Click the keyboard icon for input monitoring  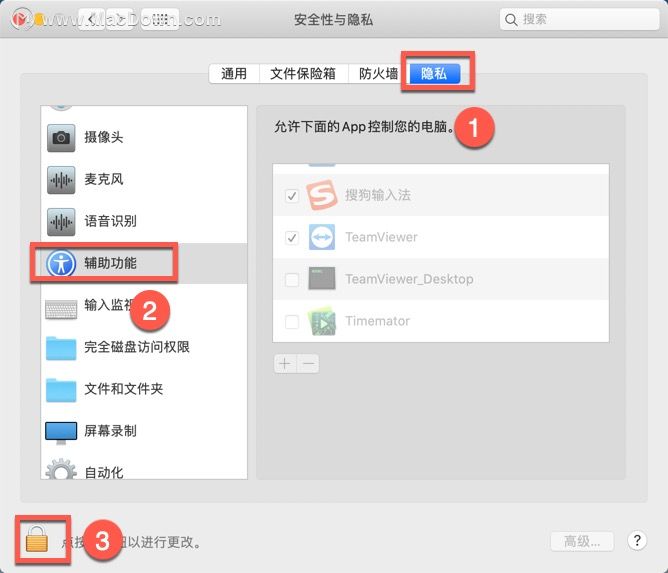61,309
